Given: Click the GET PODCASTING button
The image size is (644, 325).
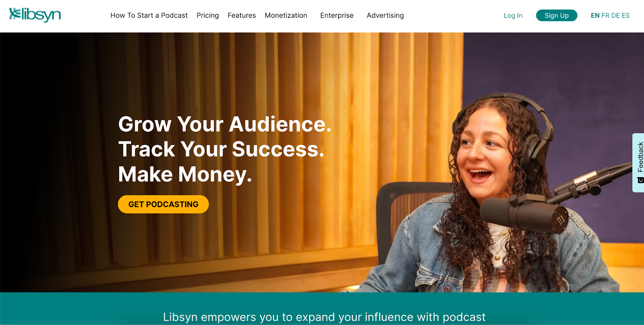Looking at the screenshot, I should coord(163,204).
